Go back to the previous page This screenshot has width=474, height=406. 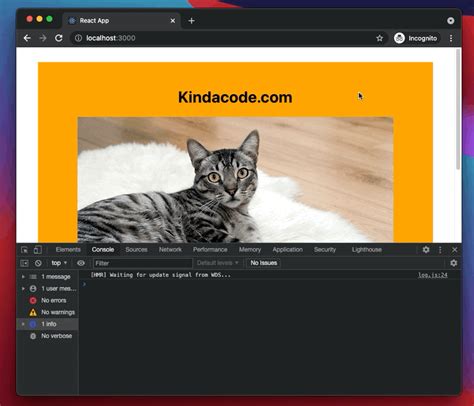pos(27,38)
